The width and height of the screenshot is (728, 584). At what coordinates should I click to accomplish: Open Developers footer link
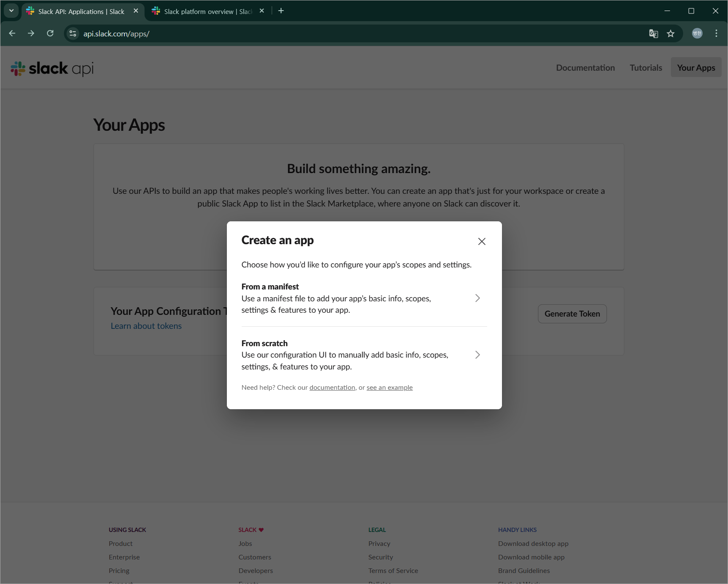[x=256, y=570]
